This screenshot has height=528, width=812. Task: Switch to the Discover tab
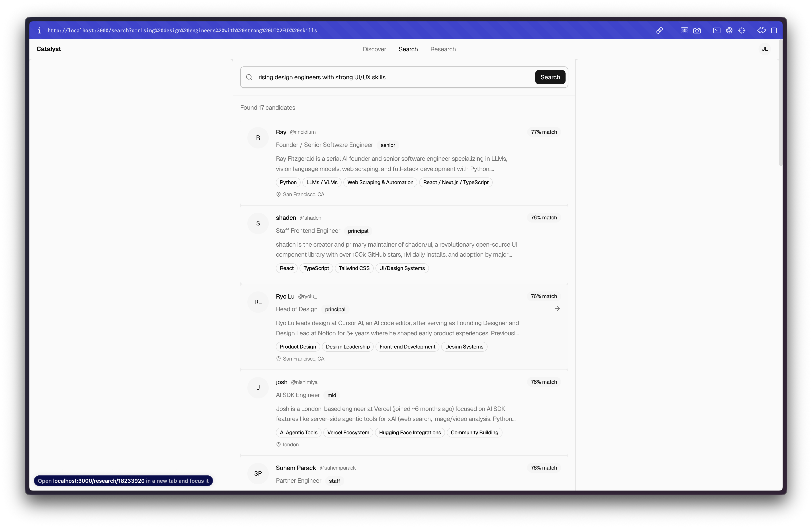374,49
